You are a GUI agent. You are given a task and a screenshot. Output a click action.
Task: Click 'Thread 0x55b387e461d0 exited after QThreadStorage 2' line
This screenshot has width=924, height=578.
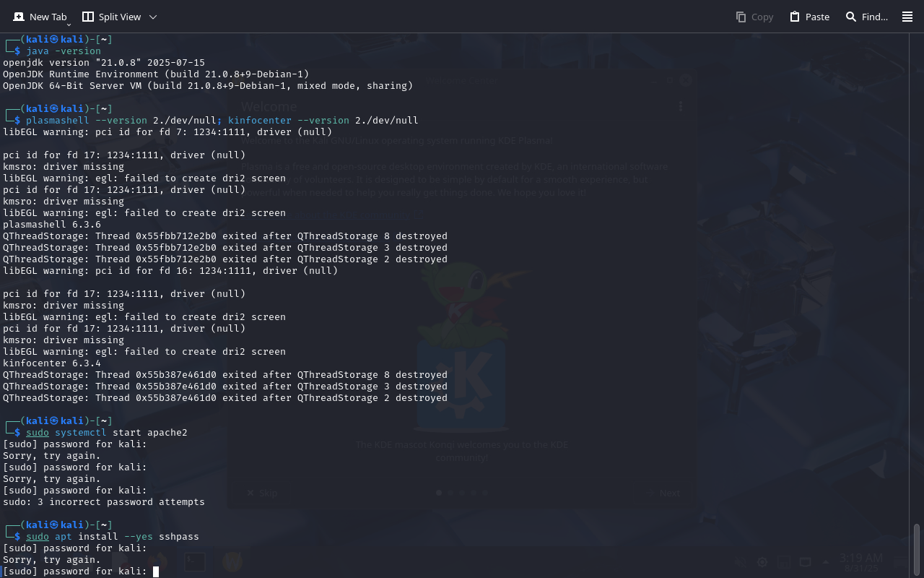(x=225, y=398)
